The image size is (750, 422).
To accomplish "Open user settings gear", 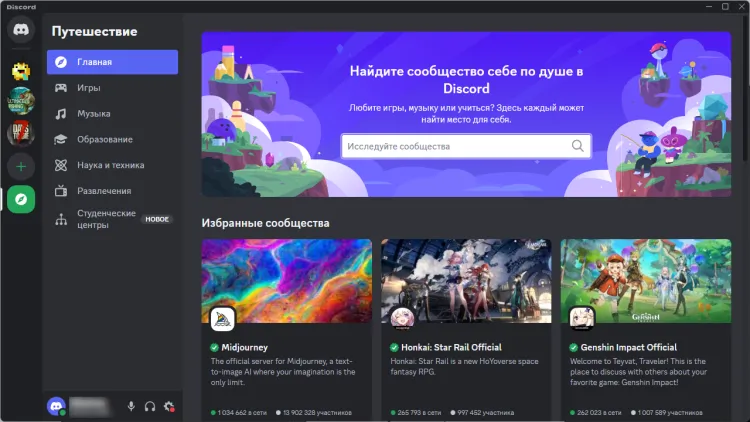I will 169,407.
